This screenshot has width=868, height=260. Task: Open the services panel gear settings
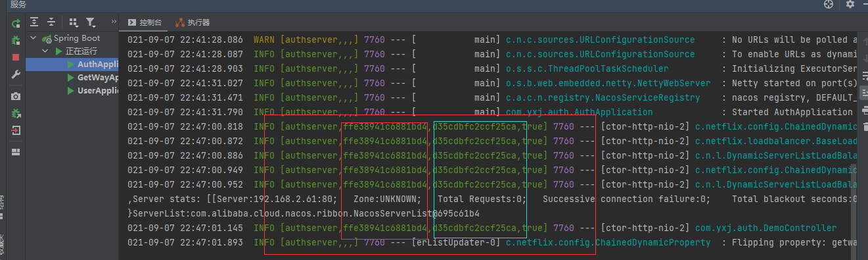[850, 4]
